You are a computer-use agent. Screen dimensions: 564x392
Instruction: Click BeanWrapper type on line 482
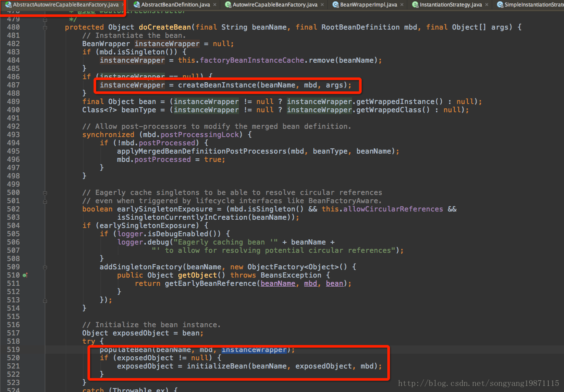106,44
